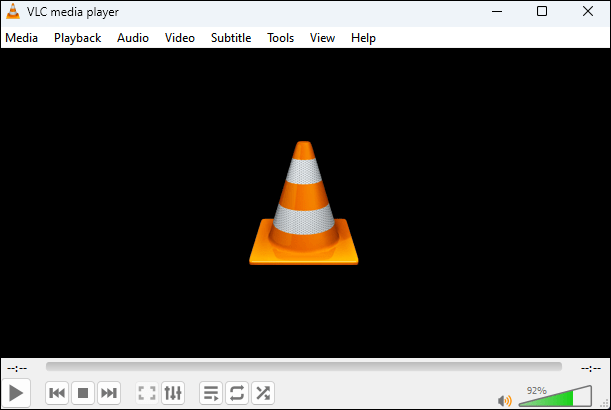Open extended settings and effects

173,393
